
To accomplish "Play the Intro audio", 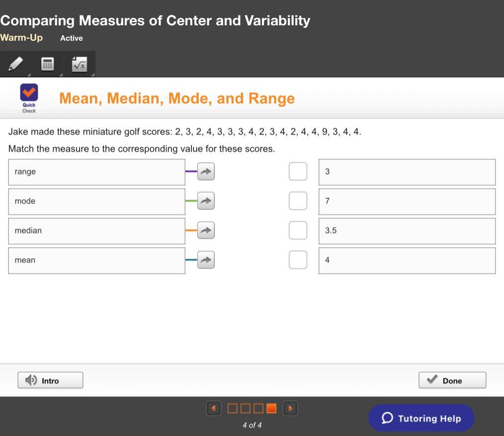I will tap(50, 380).
